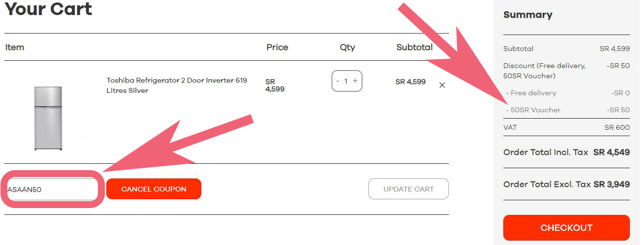644x245 pixels.
Task: Click the Order Total Incl. Tax amount
Action: [x=611, y=152]
